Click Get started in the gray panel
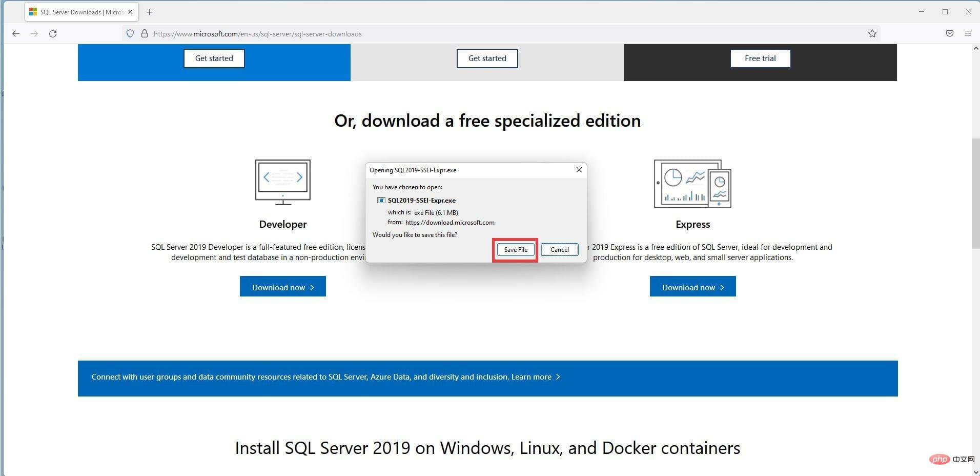The width and height of the screenshot is (980, 476). [487, 58]
